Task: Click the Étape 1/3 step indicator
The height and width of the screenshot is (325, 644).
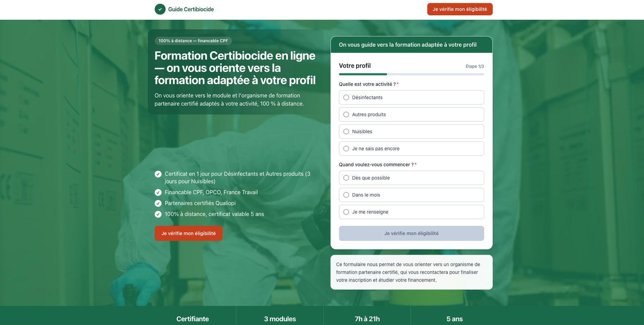Action: [475, 66]
